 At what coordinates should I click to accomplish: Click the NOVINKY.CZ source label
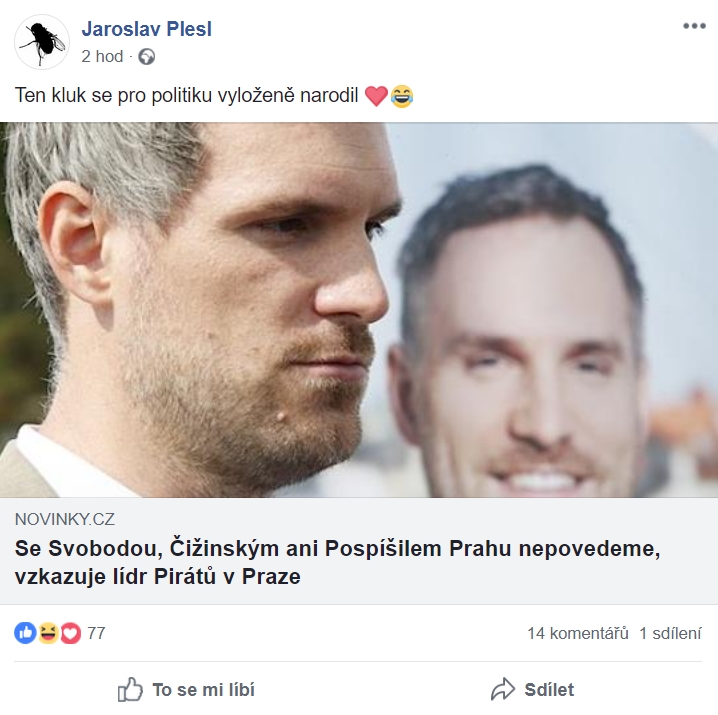[65, 519]
